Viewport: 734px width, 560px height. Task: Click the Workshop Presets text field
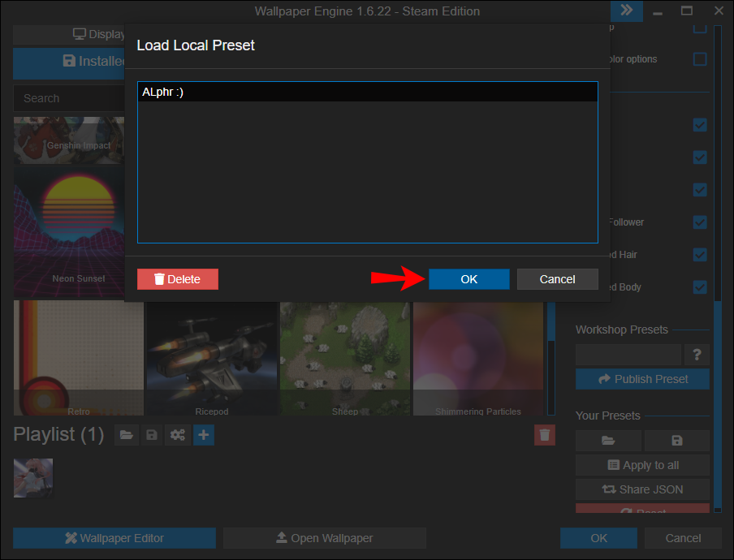[628, 355]
